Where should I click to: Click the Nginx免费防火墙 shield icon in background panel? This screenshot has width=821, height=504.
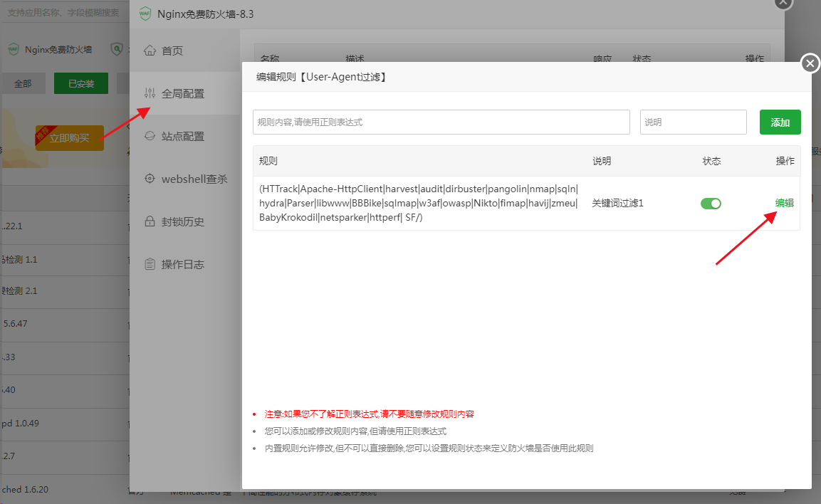click(x=13, y=49)
